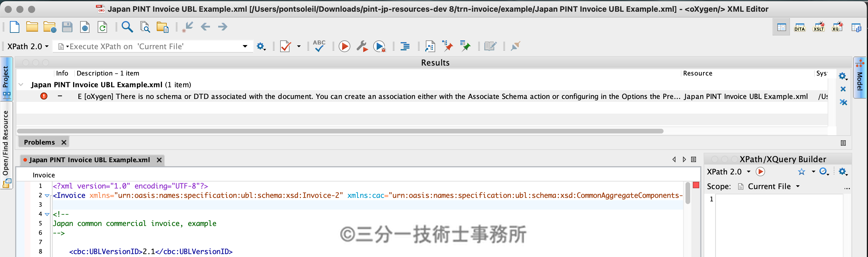The height and width of the screenshot is (257, 868).
Task: Click favorites star in XPath Builder
Action: [x=802, y=172]
